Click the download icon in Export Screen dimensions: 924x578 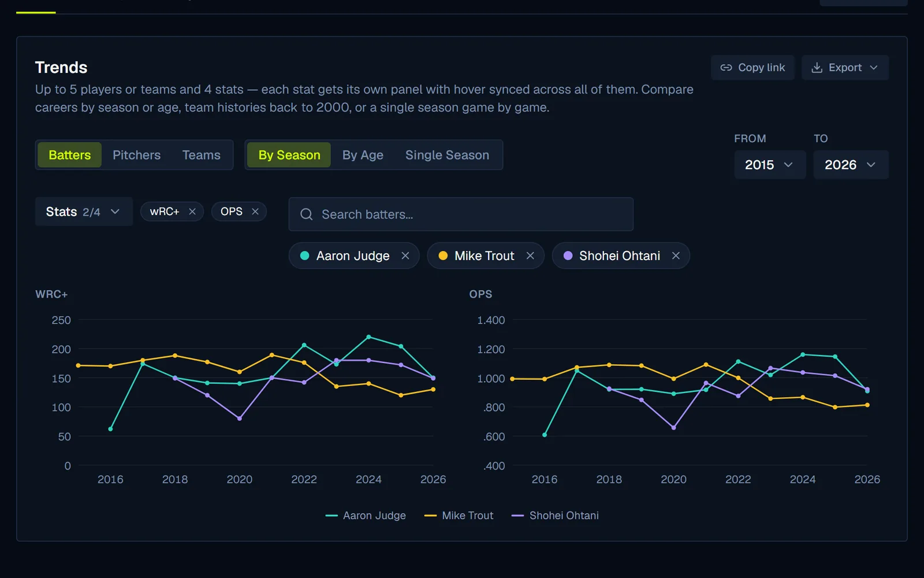tap(817, 68)
